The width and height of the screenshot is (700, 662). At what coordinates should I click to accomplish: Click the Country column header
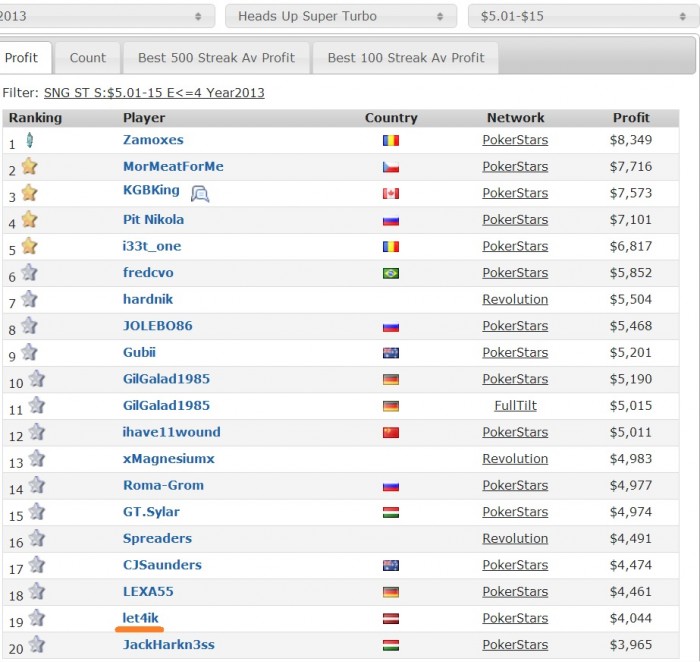click(x=391, y=118)
